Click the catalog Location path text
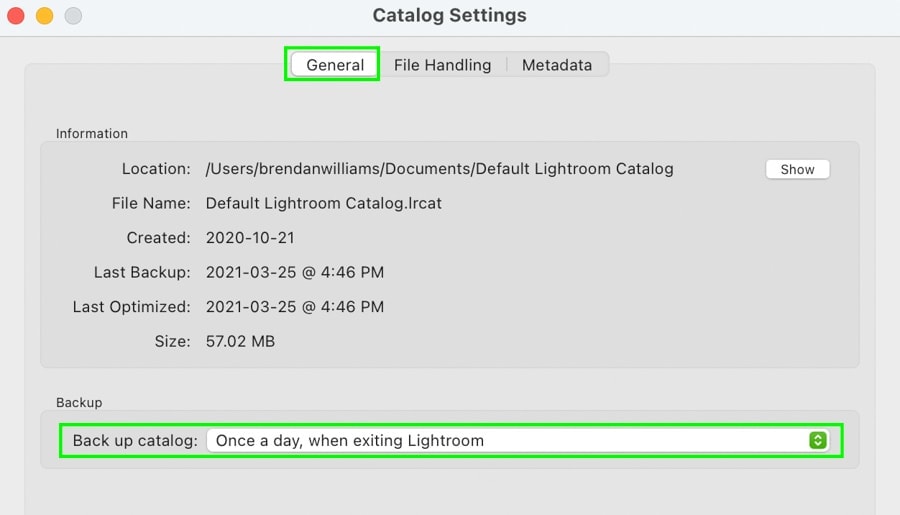Screen dimensions: 900x515 tap(440, 169)
